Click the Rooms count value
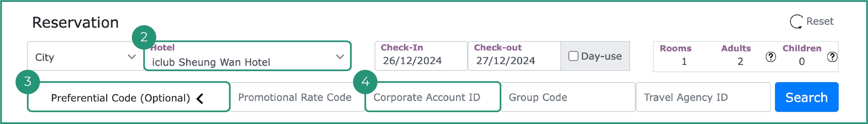The width and height of the screenshot is (868, 124). (684, 61)
